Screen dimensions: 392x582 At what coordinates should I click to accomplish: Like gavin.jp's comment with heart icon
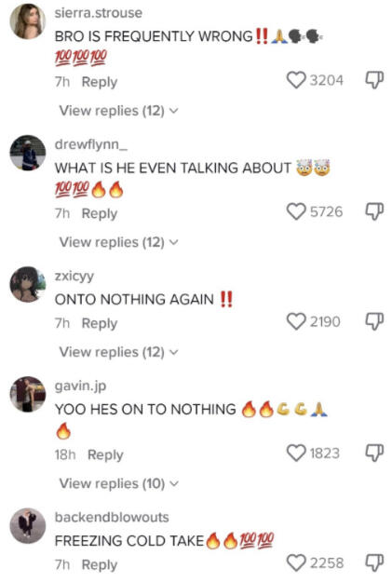pos(296,453)
